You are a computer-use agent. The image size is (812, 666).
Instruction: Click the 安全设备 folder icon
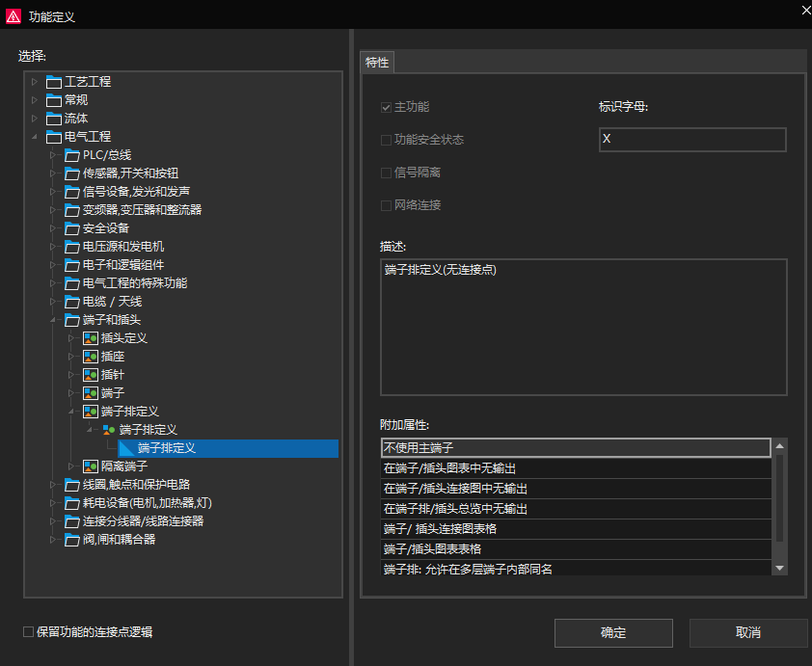click(x=72, y=228)
